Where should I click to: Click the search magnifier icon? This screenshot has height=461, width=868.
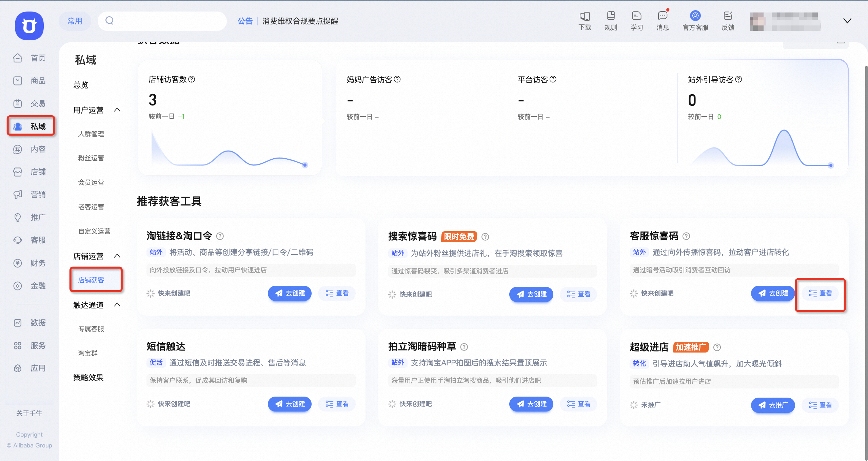pos(109,21)
